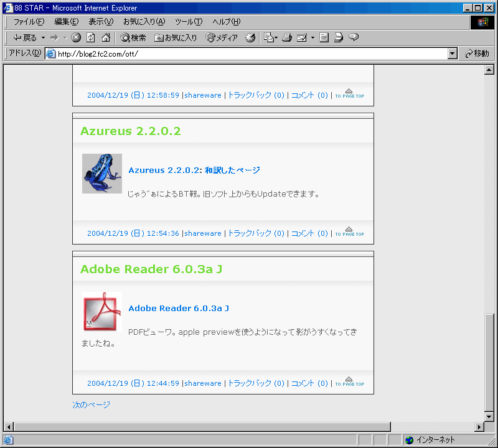The height and width of the screenshot is (448, 498).
Task: Open the お気に入り(A) menu
Action: coord(144,22)
